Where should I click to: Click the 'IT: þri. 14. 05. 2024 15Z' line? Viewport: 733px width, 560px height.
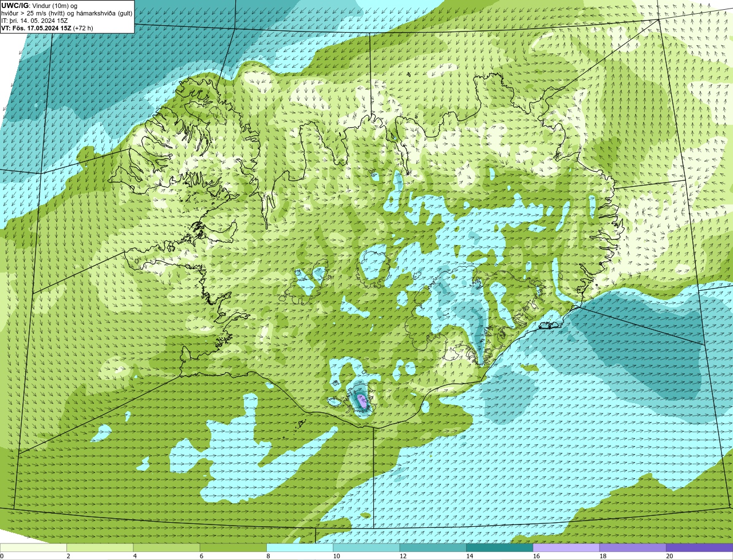(x=34, y=21)
